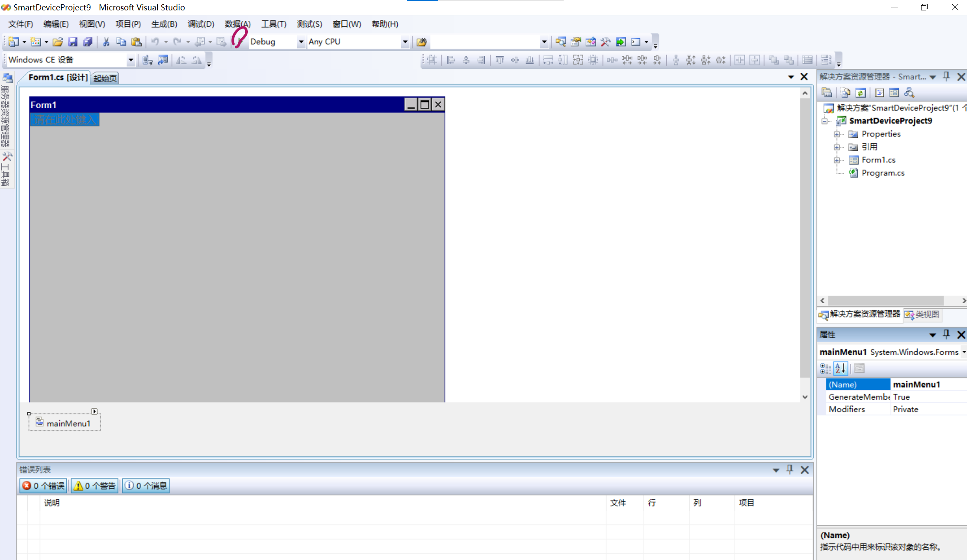Change the Modifiers property value from Private
Screen dimensions: 967x560
(x=905, y=409)
